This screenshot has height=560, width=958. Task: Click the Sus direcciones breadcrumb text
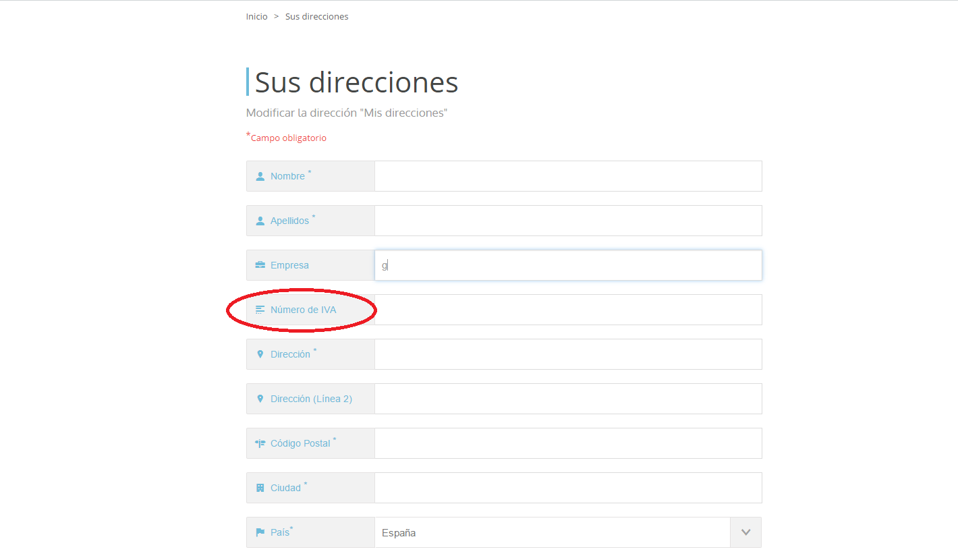click(316, 16)
